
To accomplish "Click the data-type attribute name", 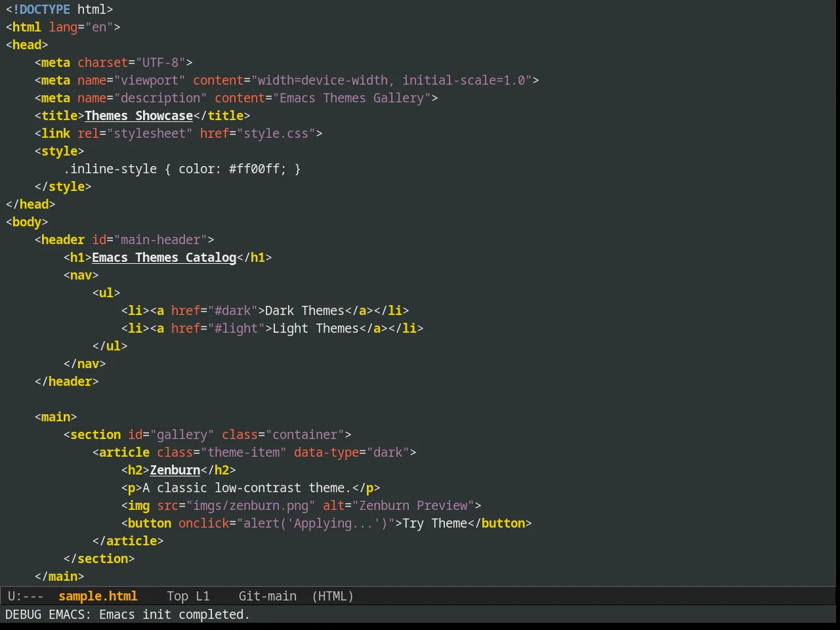I will click(x=327, y=452).
